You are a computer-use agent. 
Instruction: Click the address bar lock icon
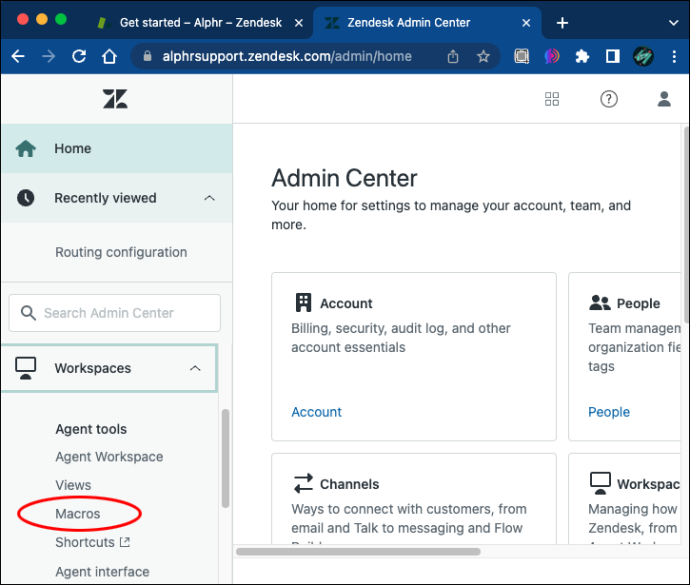[x=147, y=56]
